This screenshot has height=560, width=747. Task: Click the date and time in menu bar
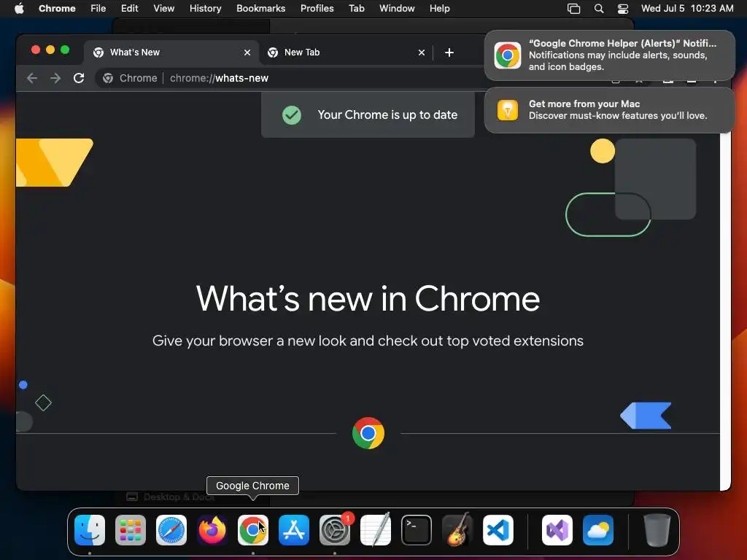tap(687, 8)
